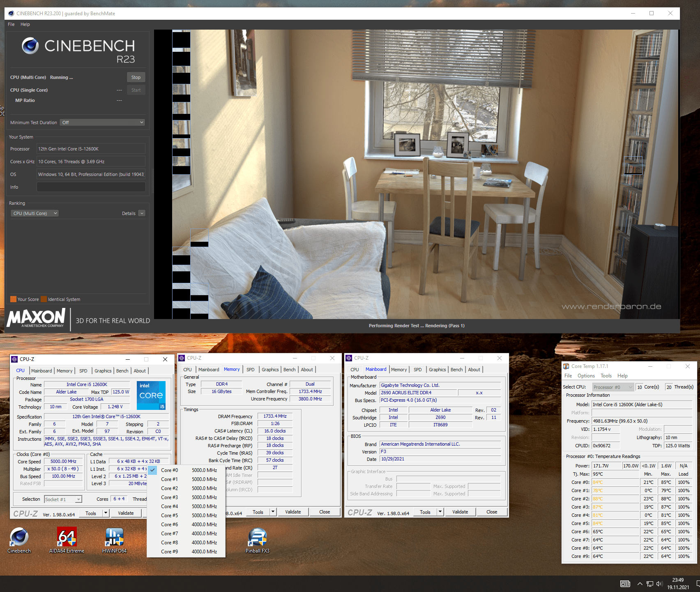
Task: Open the Select CPU dropdown in Core Temp
Action: pos(613,387)
